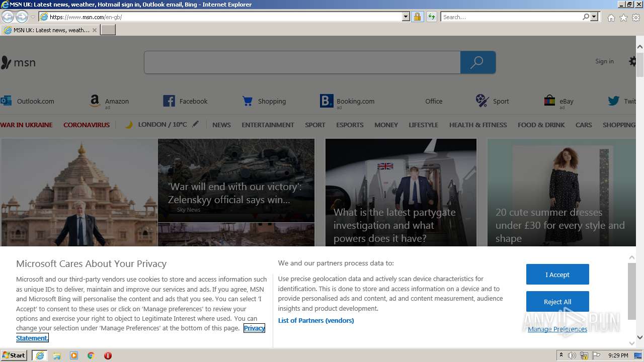Open the CORONAVIRUS section
Screen dimensions: 644x362
click(x=87, y=125)
